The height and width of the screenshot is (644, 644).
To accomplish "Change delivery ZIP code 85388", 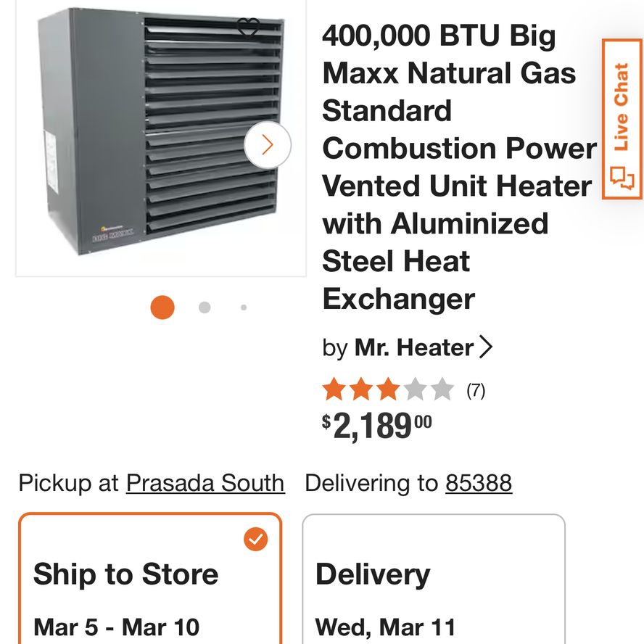I will (479, 483).
